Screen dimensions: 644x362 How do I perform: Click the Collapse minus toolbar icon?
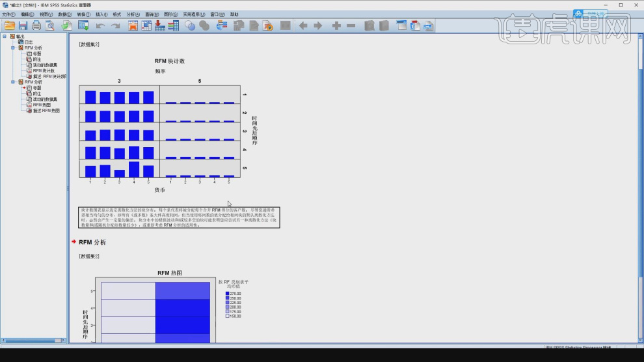click(351, 25)
